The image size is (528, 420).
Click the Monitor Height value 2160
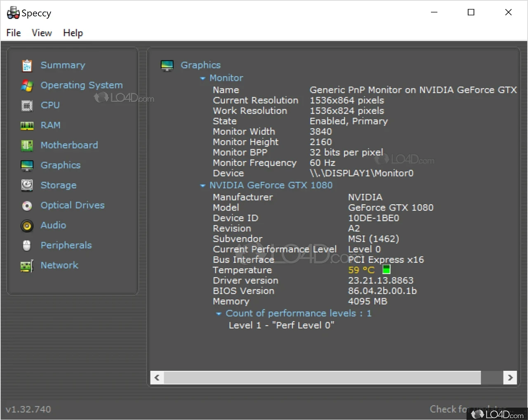(x=321, y=142)
